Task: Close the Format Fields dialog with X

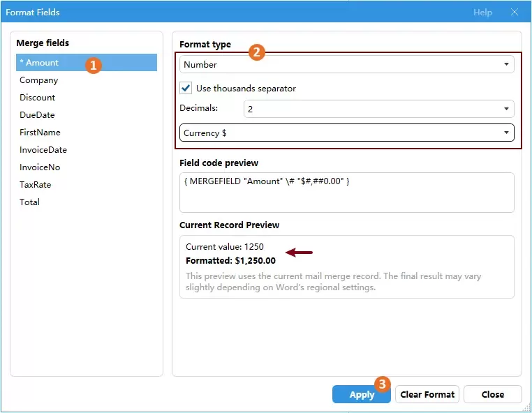Action: (x=515, y=12)
